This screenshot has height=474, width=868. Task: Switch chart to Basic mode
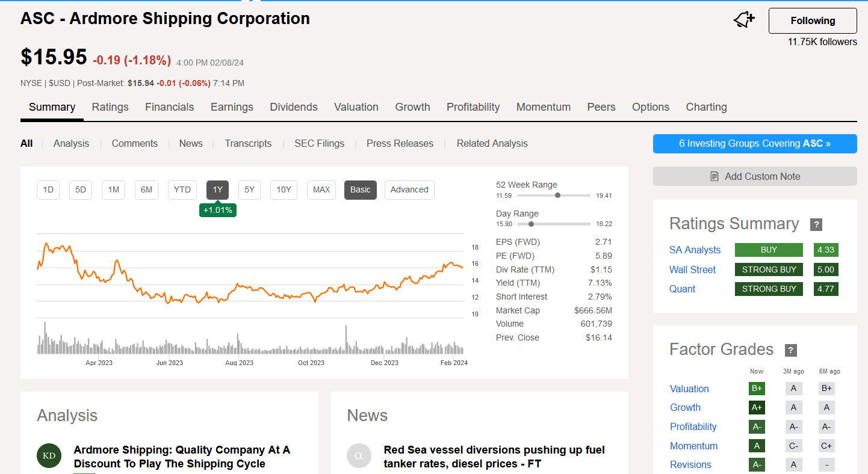tap(361, 189)
